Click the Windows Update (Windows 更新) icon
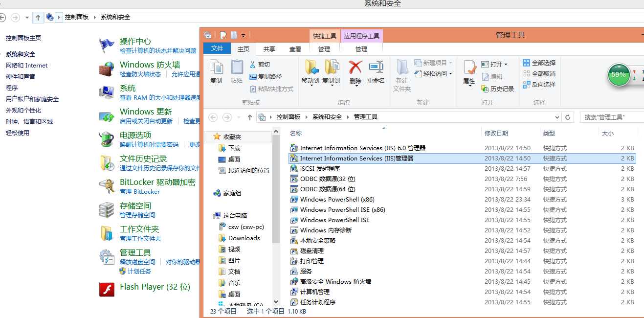644x318 pixels. 107,116
